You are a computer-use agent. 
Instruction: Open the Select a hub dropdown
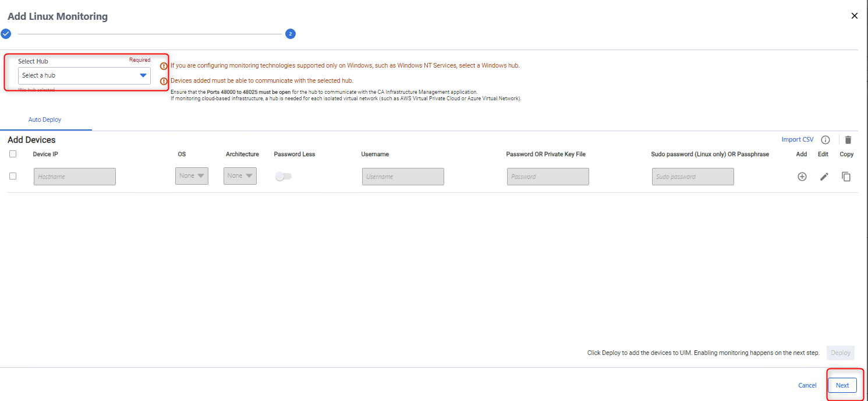point(84,76)
